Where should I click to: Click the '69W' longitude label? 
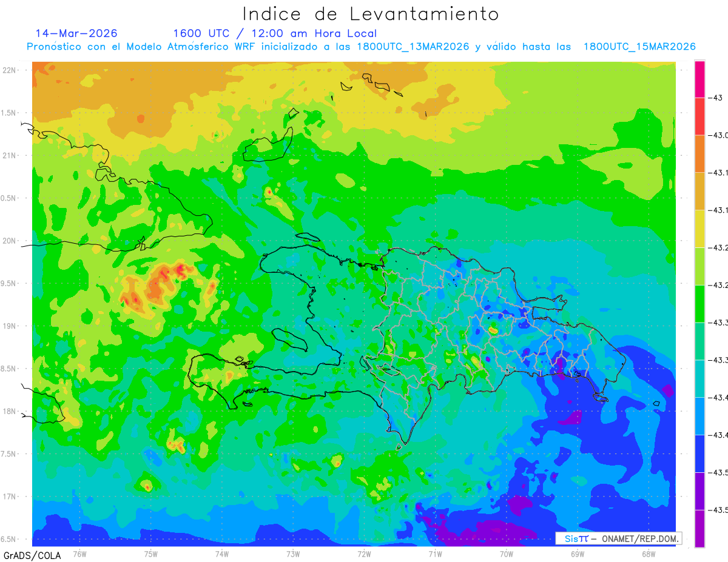[x=578, y=554]
